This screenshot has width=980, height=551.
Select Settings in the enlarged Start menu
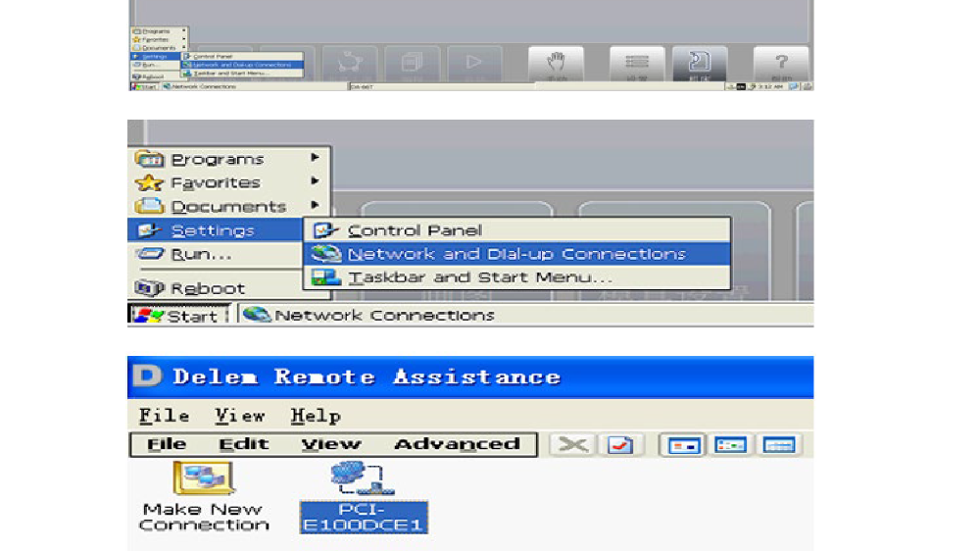pyautogui.click(x=216, y=230)
